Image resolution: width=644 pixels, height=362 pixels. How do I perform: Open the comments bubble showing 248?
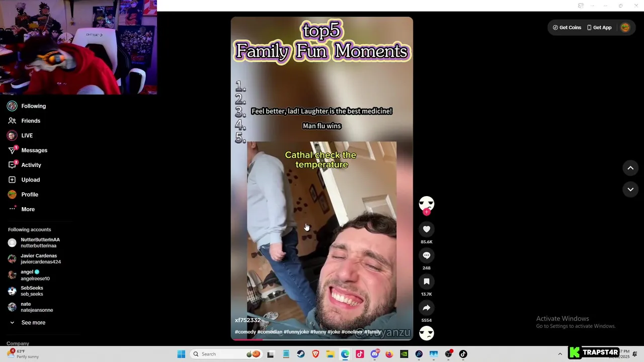tap(426, 255)
